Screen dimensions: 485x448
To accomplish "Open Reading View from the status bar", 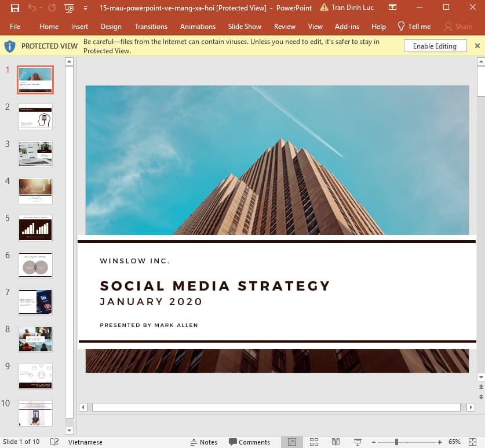I will pos(336,442).
